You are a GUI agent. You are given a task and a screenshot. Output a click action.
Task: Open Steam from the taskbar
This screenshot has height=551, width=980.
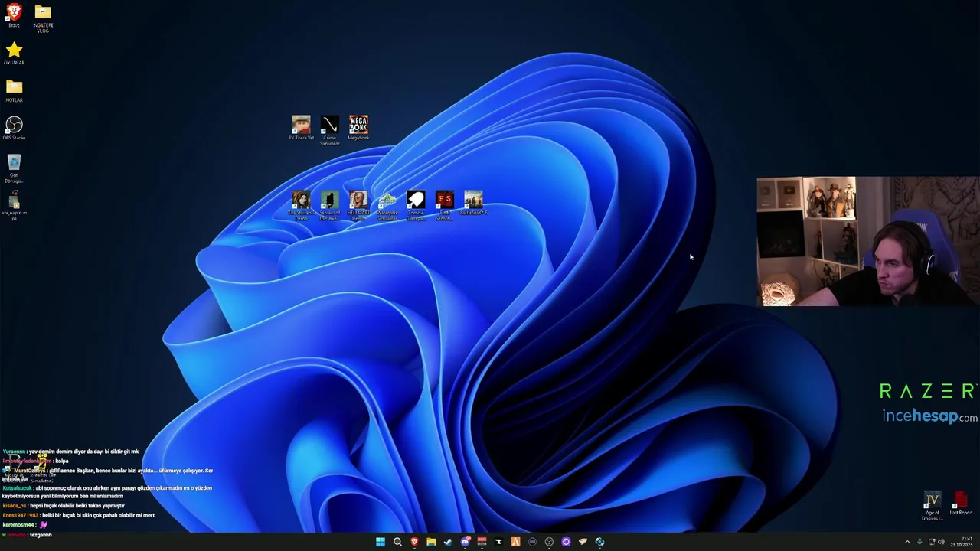448,542
